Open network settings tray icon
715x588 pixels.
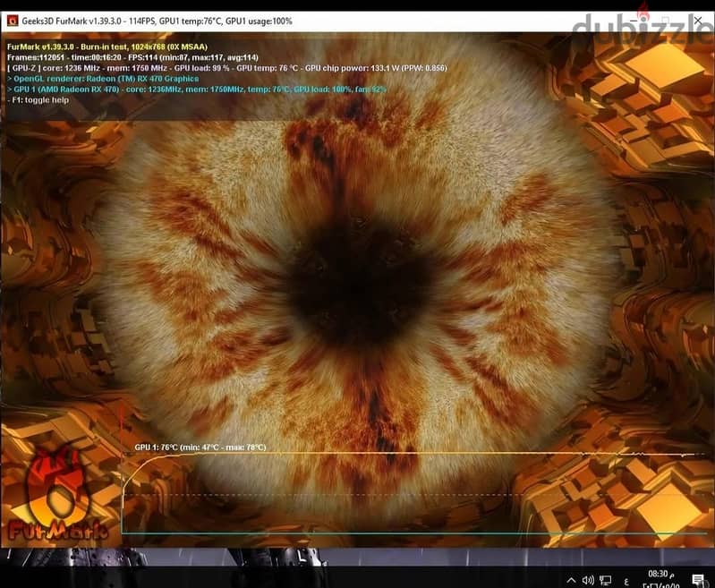(x=606, y=580)
